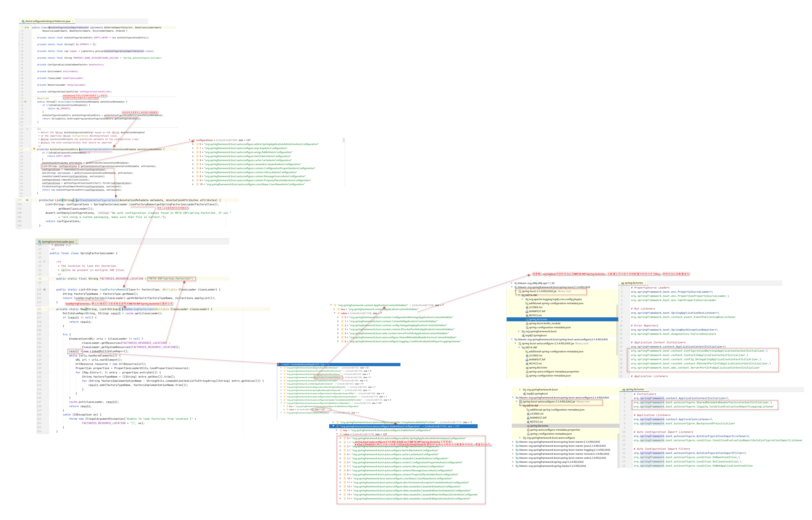Select the highlighted spring.factories in lower tree
The image size is (812, 520).
[566, 426]
